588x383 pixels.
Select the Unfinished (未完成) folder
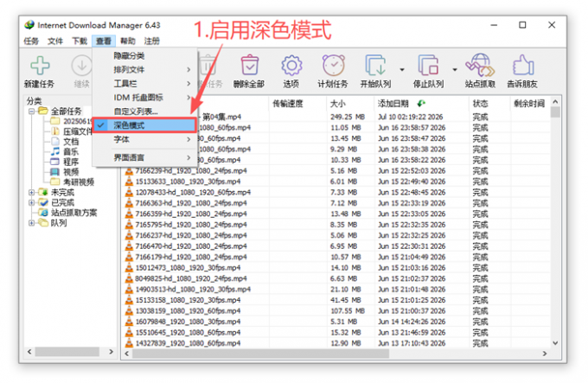tap(62, 192)
